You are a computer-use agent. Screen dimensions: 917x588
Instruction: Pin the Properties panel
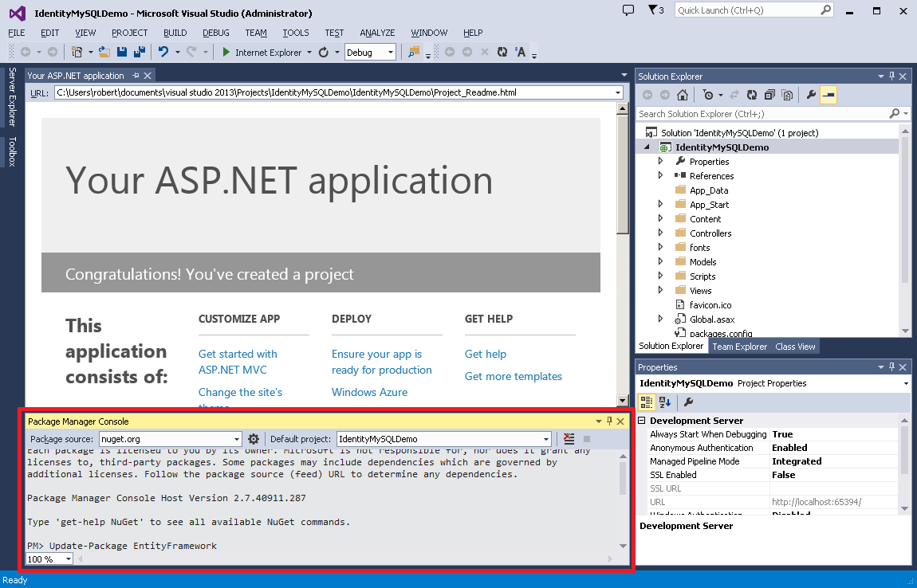click(891, 367)
